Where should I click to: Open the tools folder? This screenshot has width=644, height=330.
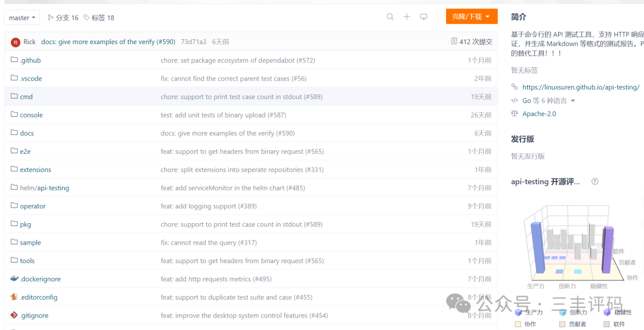click(x=27, y=261)
